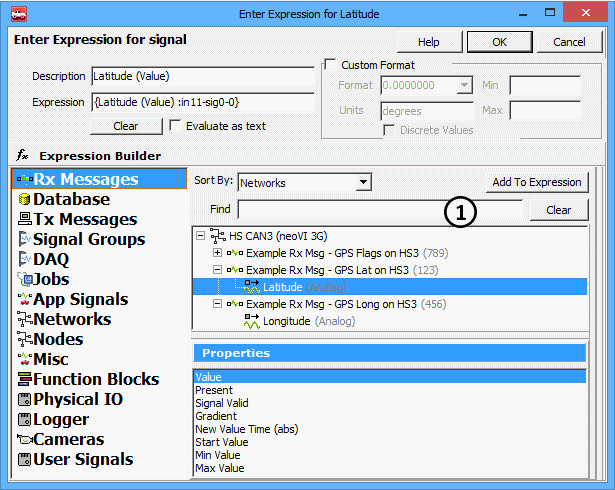Expand the GPS Flags on HS3 message
This screenshot has width=615, height=490.
(217, 254)
